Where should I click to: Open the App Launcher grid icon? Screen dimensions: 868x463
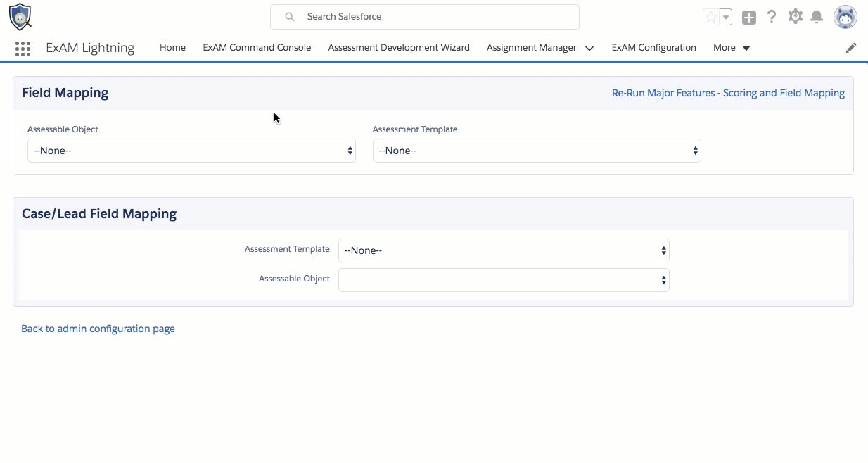point(23,48)
